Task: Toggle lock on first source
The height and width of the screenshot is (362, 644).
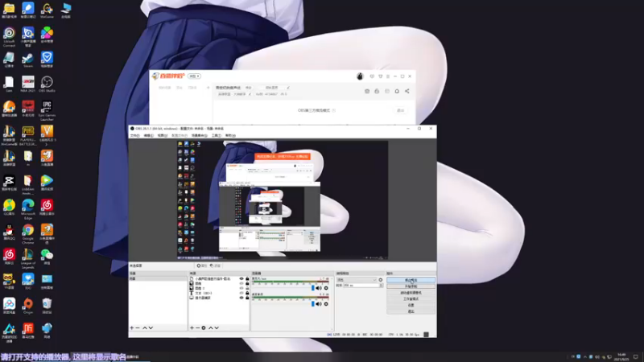Action: pos(247,278)
